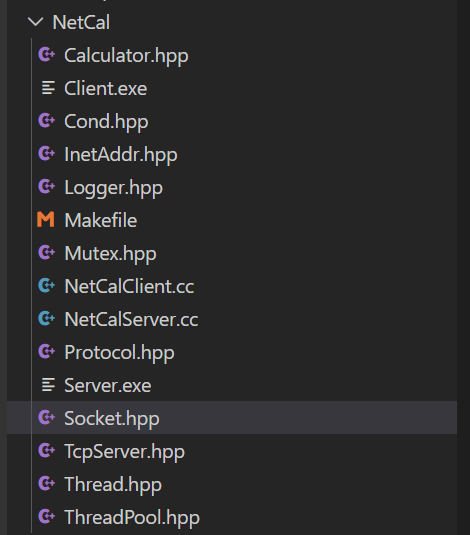Click the C++ icon beside Calculator.hpp

tap(46, 55)
